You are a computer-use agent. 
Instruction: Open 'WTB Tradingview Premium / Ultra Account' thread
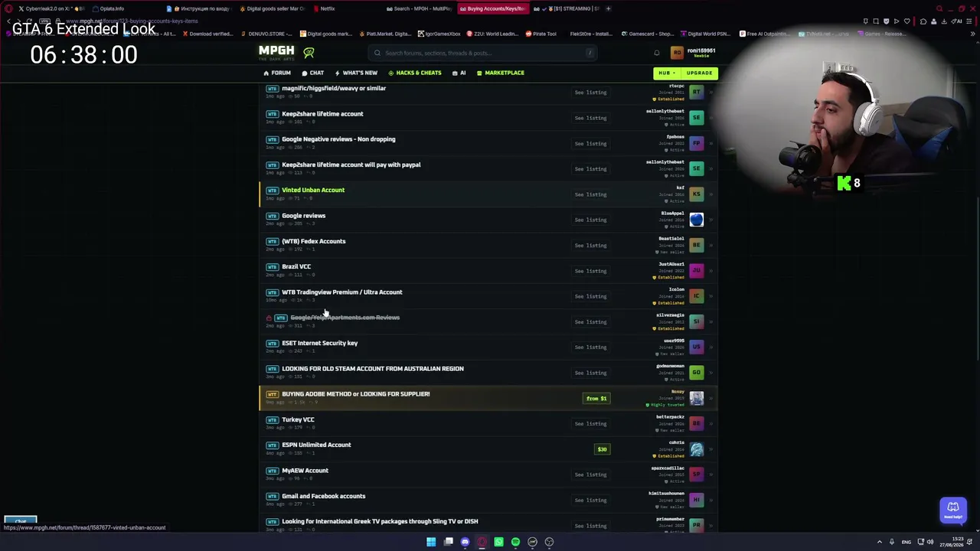pos(341,292)
